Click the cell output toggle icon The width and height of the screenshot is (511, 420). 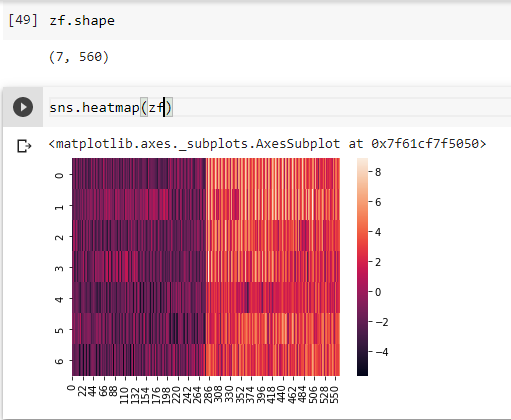click(x=24, y=146)
